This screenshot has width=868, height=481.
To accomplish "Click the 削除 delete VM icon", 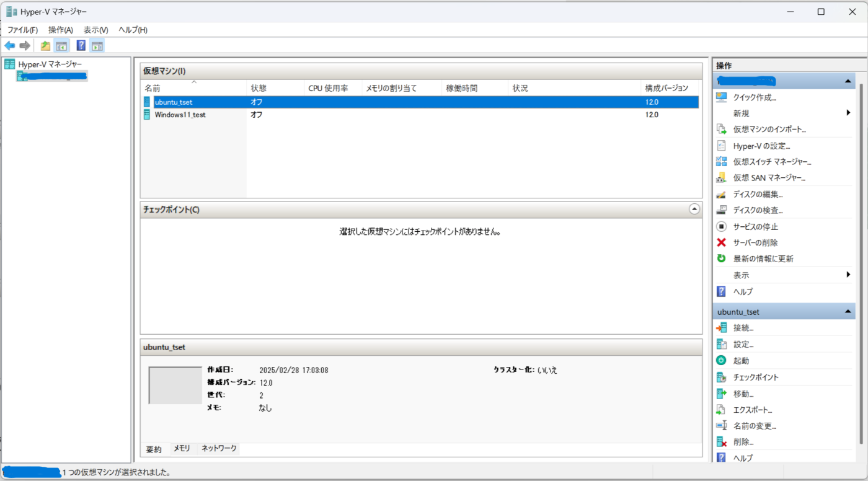I will pos(721,442).
